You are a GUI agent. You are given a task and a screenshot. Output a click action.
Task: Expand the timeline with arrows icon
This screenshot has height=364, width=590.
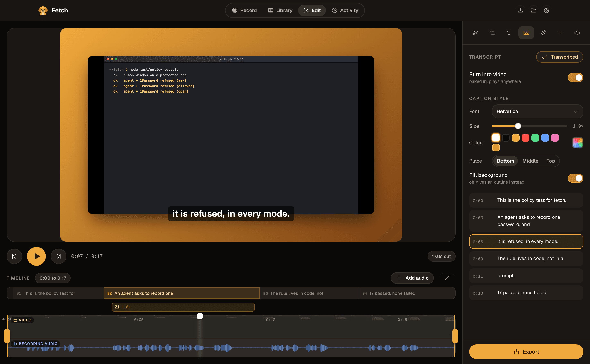coord(447,278)
